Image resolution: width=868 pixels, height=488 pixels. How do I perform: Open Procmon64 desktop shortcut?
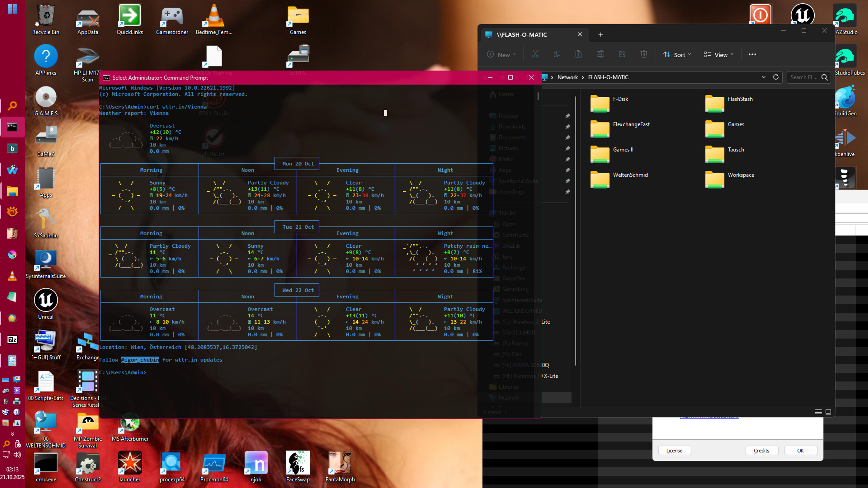coord(214,467)
